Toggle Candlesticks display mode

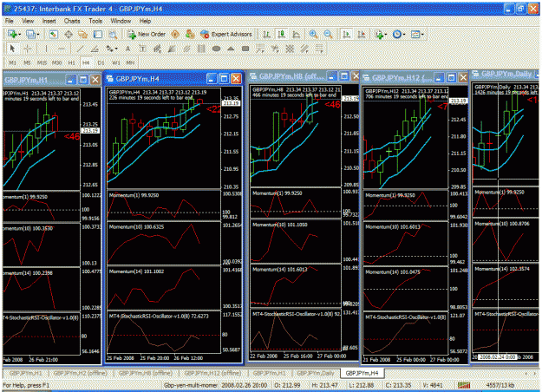(x=282, y=34)
